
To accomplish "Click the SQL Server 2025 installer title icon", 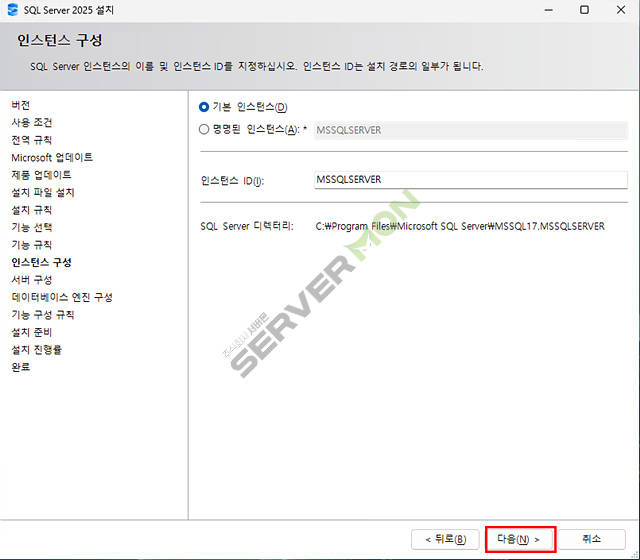I will pyautogui.click(x=13, y=10).
